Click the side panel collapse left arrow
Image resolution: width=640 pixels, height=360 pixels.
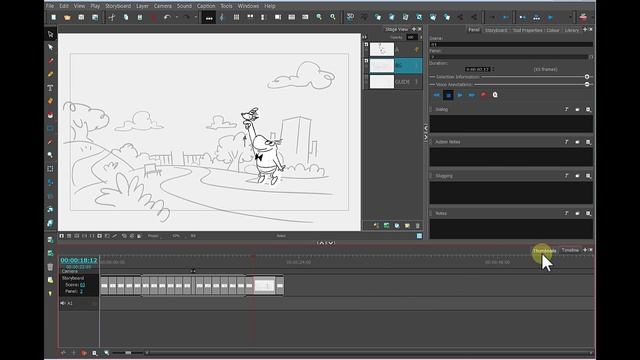coord(426,128)
